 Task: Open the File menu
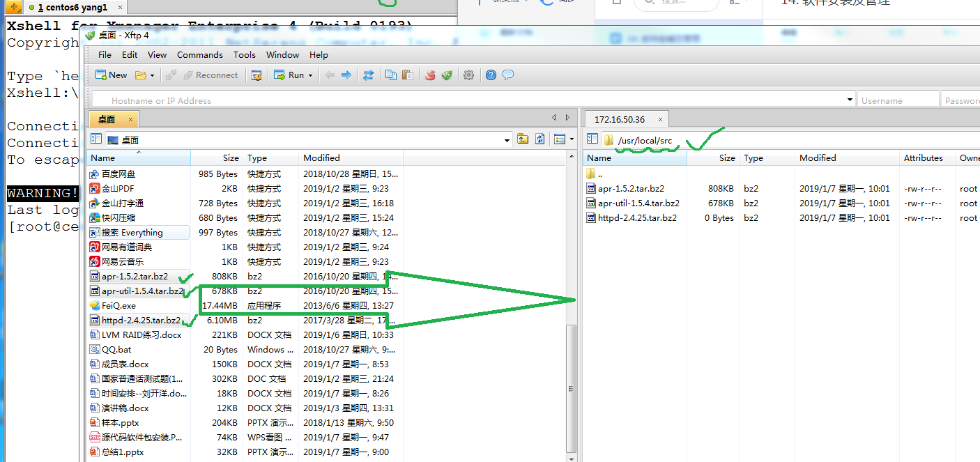[x=105, y=54]
